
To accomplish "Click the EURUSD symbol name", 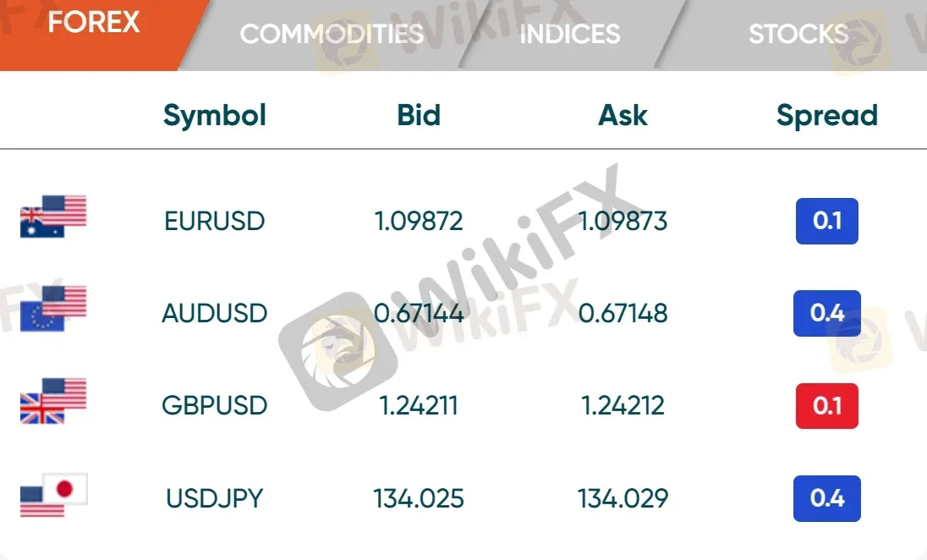I will pyautogui.click(x=215, y=221).
